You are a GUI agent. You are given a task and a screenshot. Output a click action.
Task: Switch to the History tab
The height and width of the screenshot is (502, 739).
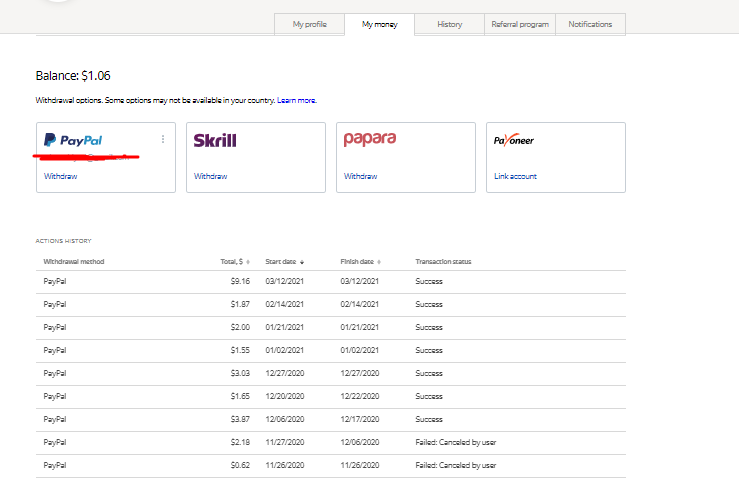click(x=450, y=24)
